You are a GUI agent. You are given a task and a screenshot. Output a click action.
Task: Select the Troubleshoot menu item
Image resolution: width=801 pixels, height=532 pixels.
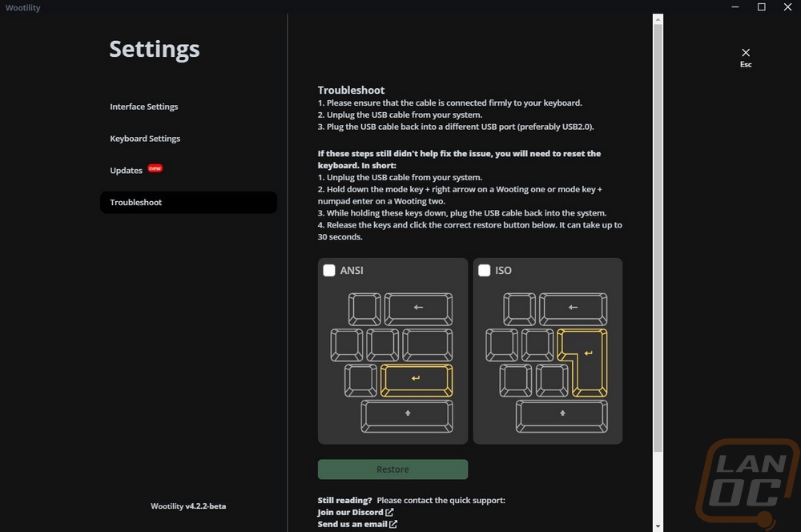click(x=188, y=203)
